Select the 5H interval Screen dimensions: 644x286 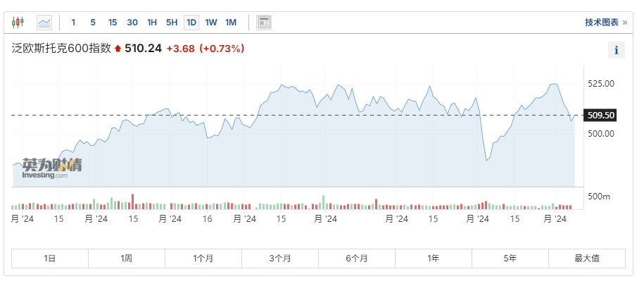(172, 23)
